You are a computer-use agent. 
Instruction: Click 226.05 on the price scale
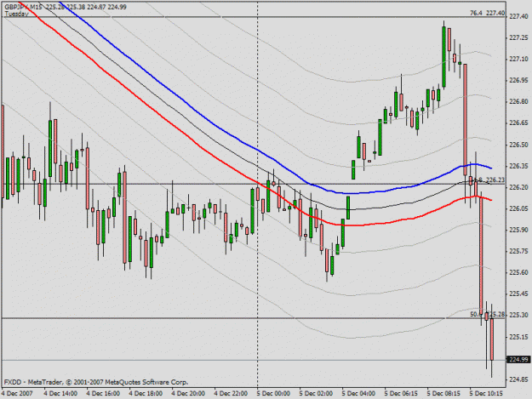(518, 208)
